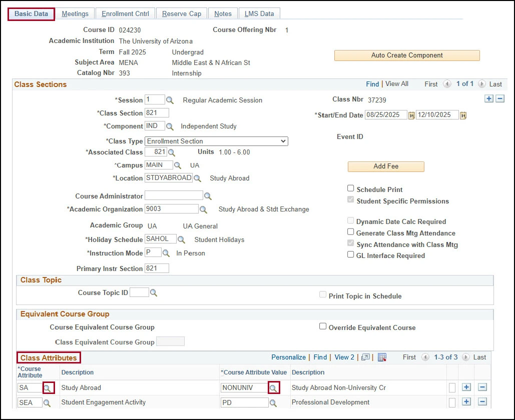Viewport: 515px width, 420px height.
Task: Open lookup for Instruction Mode
Action: tap(166, 253)
